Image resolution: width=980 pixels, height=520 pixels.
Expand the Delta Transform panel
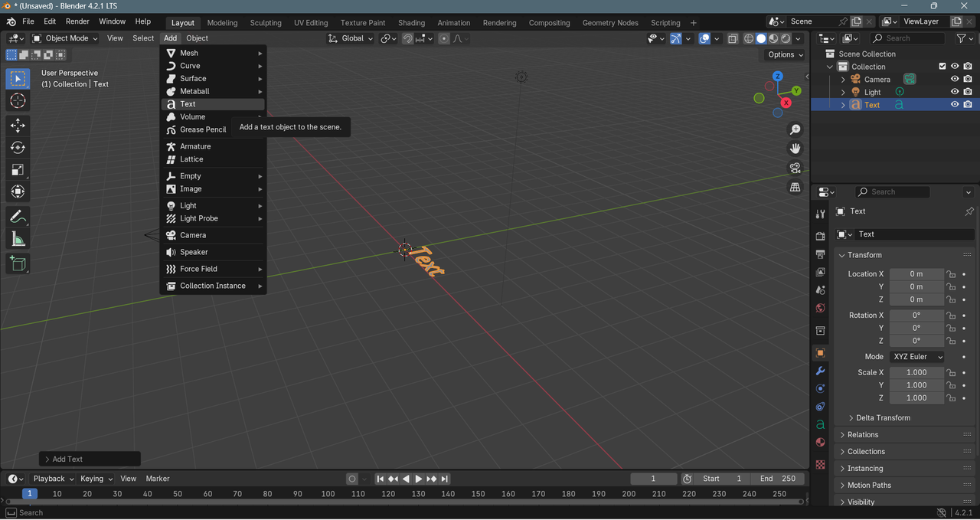tap(883, 418)
